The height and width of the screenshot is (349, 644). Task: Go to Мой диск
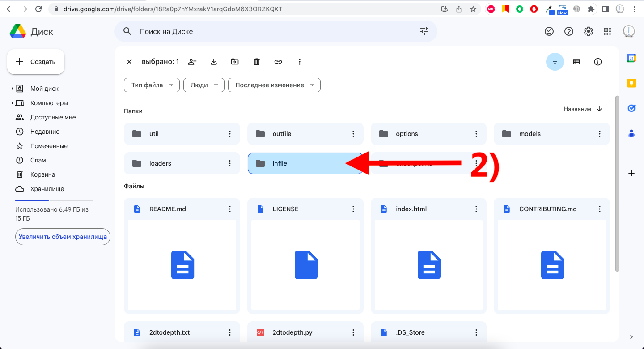(44, 89)
